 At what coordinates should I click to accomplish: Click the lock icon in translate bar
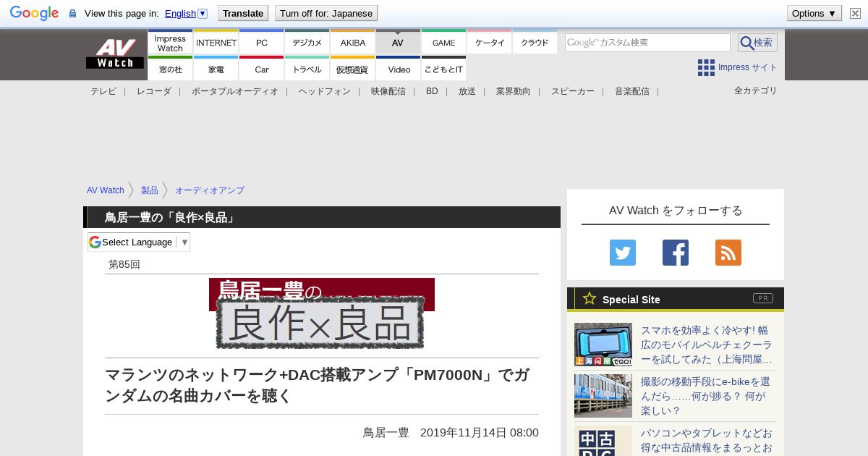click(x=72, y=14)
